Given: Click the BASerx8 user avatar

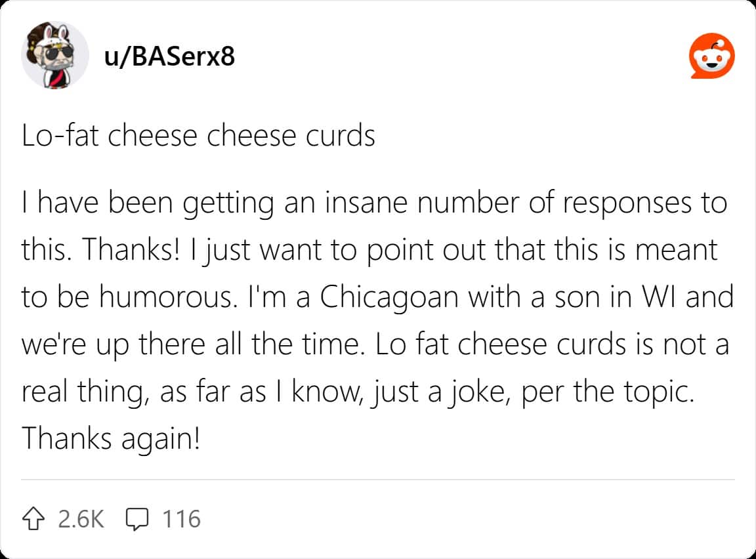Looking at the screenshot, I should click(55, 55).
